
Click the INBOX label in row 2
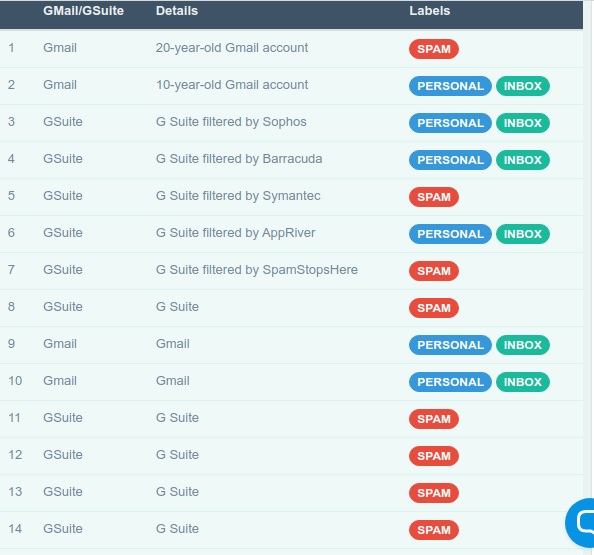[x=522, y=86]
